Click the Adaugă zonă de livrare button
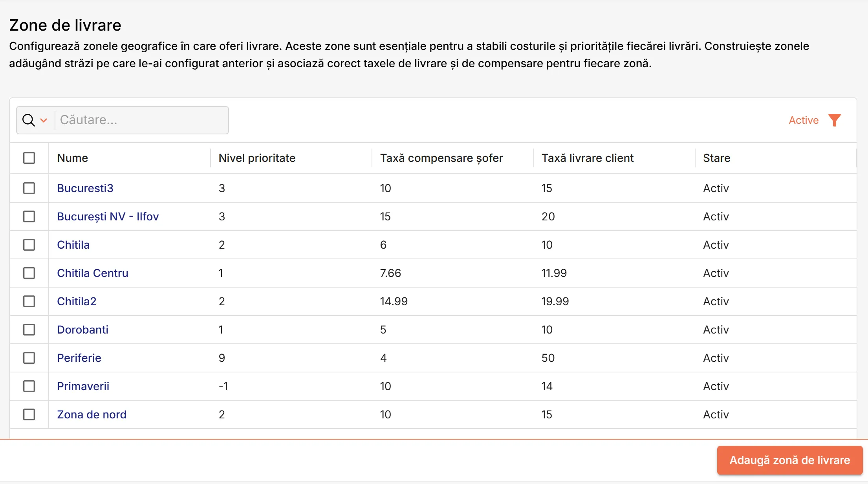 click(x=790, y=460)
